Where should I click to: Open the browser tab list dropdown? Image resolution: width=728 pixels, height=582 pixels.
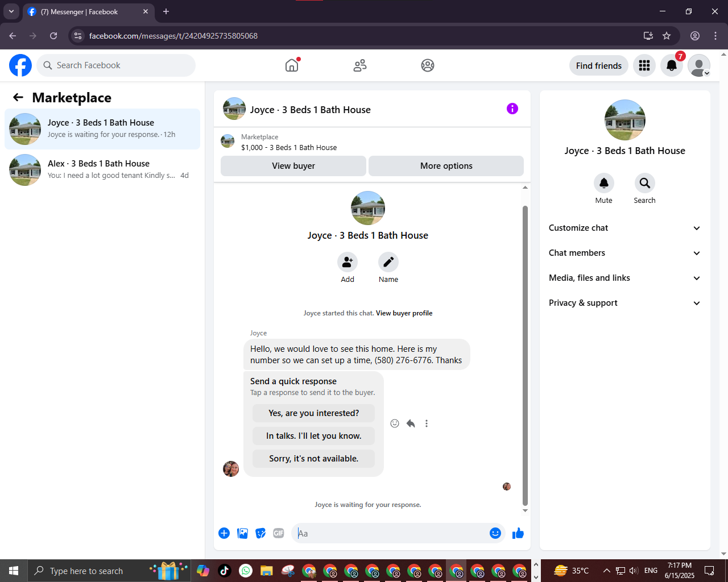pyautogui.click(x=11, y=11)
